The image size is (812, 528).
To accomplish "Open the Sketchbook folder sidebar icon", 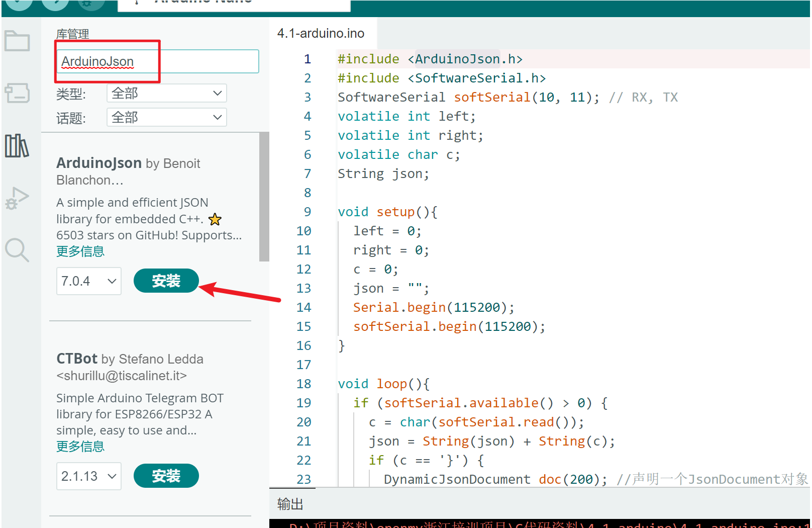I will point(17,41).
